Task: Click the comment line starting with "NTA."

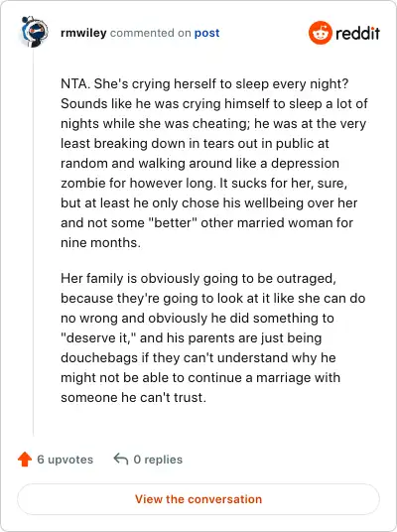Action: tap(204, 83)
